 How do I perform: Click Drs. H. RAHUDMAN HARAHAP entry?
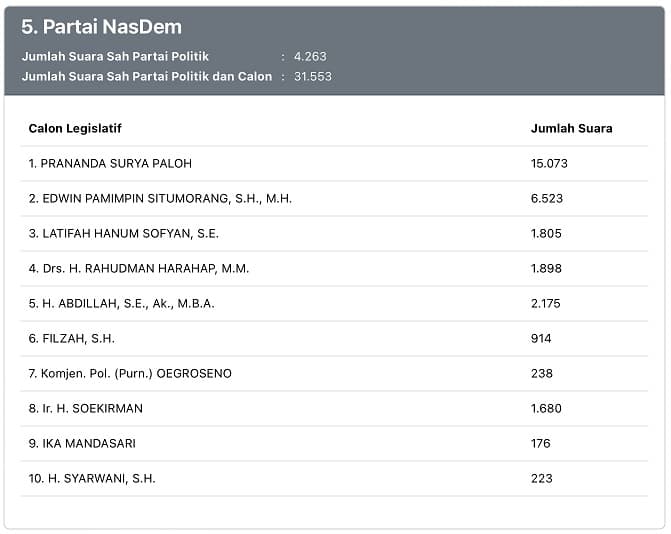139,268
